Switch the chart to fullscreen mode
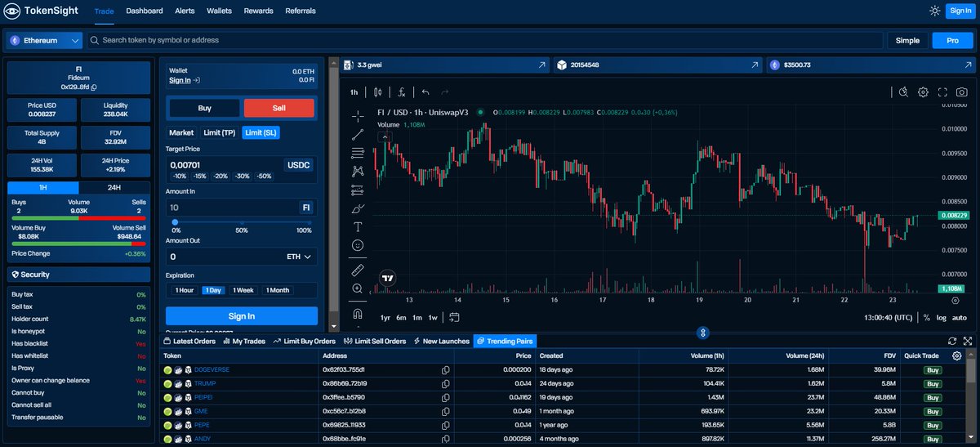This screenshot has width=980, height=447. [942, 92]
